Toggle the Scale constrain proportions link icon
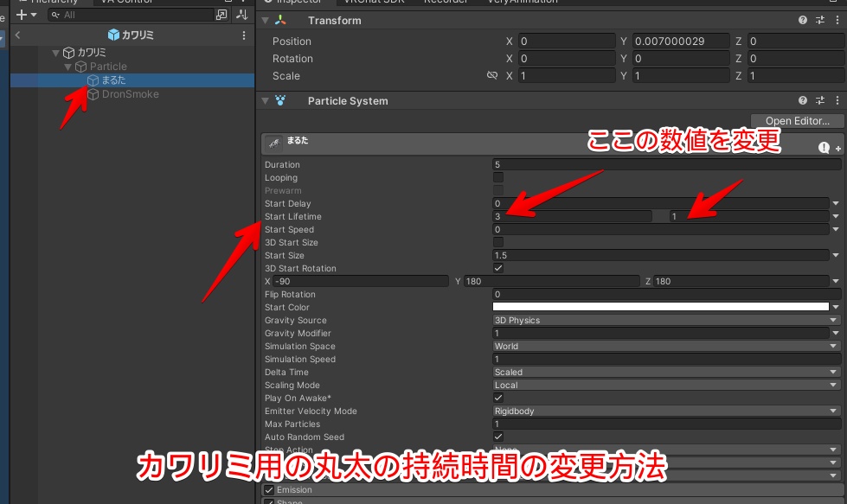 click(x=491, y=75)
